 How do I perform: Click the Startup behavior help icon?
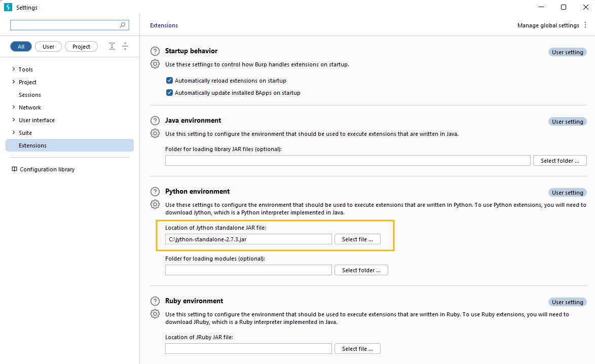[x=155, y=50]
